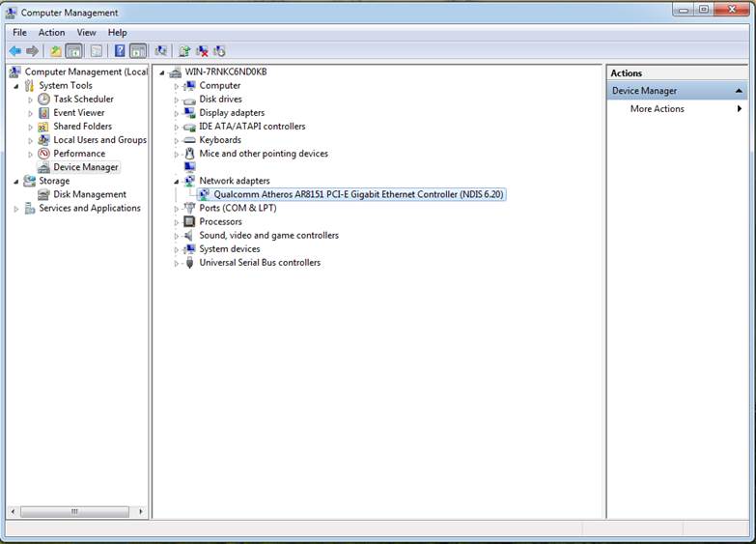Click the Properties toolbar icon
Viewport: 756px width, 544px height.
(97, 50)
